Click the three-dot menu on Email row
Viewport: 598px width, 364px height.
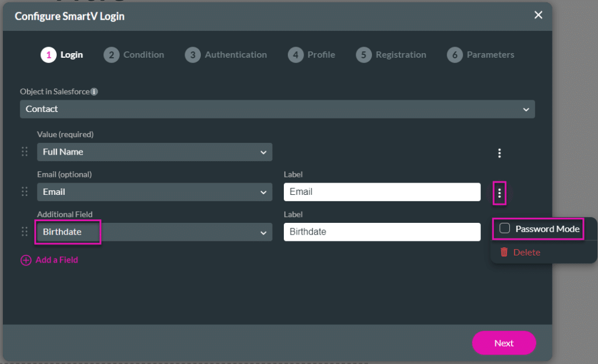(499, 192)
